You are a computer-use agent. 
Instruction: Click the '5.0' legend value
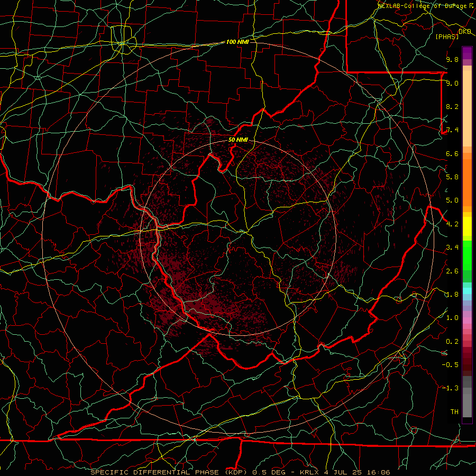tap(452, 200)
